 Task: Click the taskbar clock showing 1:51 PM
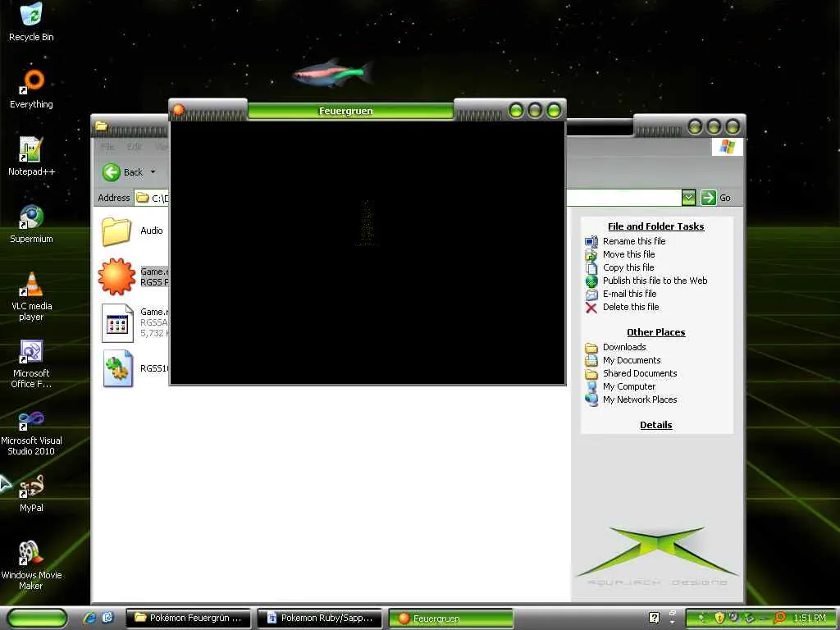pyautogui.click(x=810, y=618)
